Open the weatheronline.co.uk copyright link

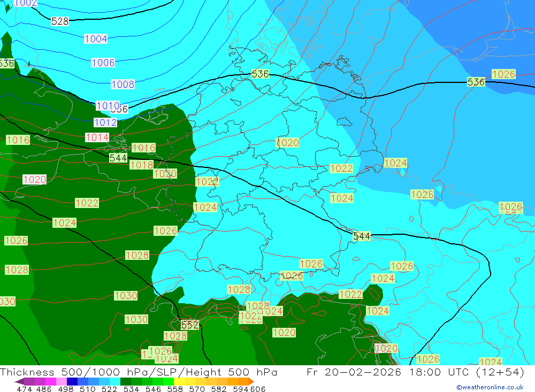tap(490, 387)
